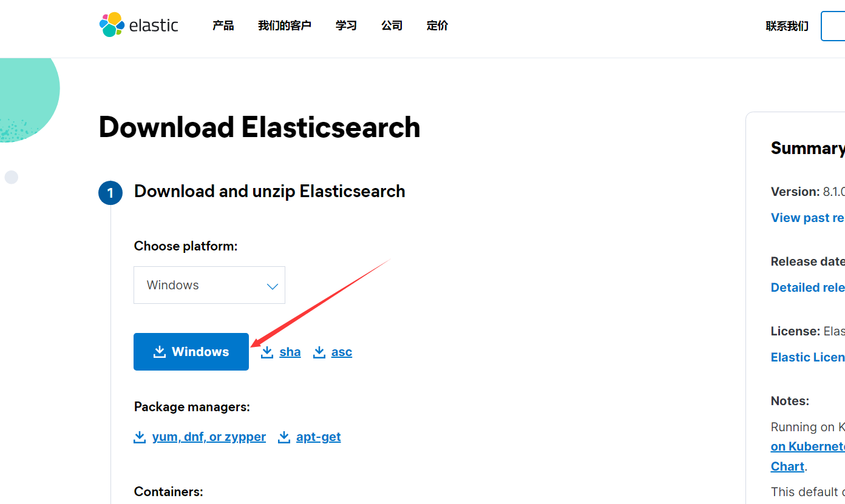Click the download icon beside sha

pyautogui.click(x=267, y=352)
